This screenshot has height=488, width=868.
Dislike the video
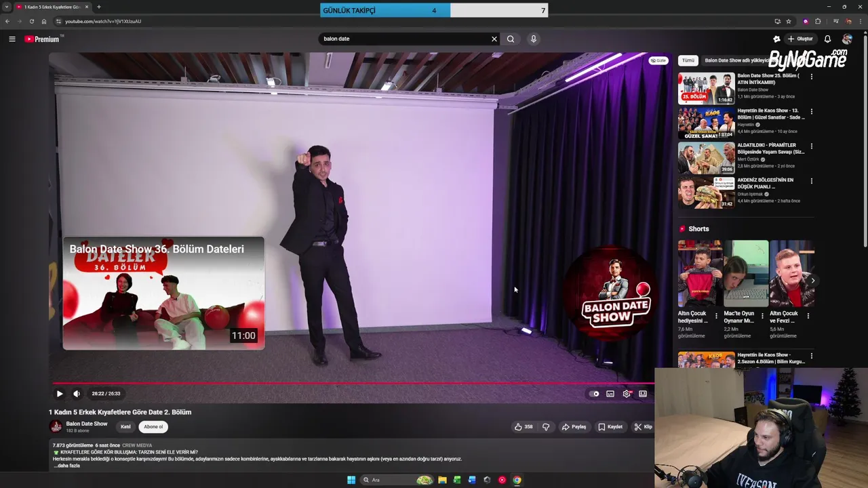[546, 427]
